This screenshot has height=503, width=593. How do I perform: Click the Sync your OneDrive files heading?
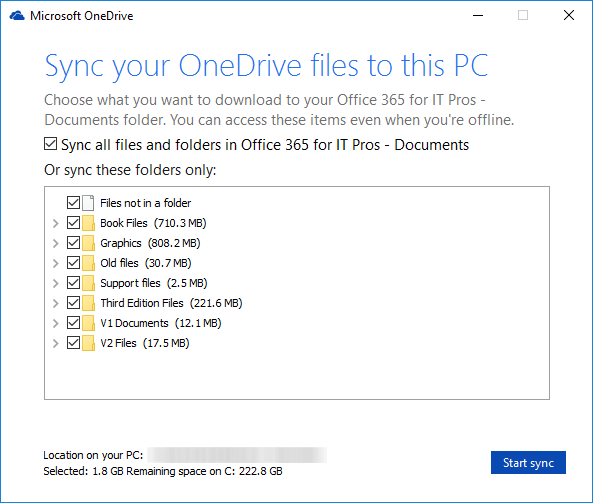(267, 66)
